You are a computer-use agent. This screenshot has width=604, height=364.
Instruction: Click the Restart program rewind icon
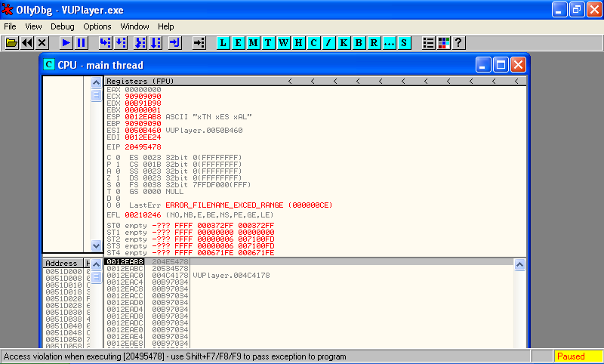(x=27, y=43)
